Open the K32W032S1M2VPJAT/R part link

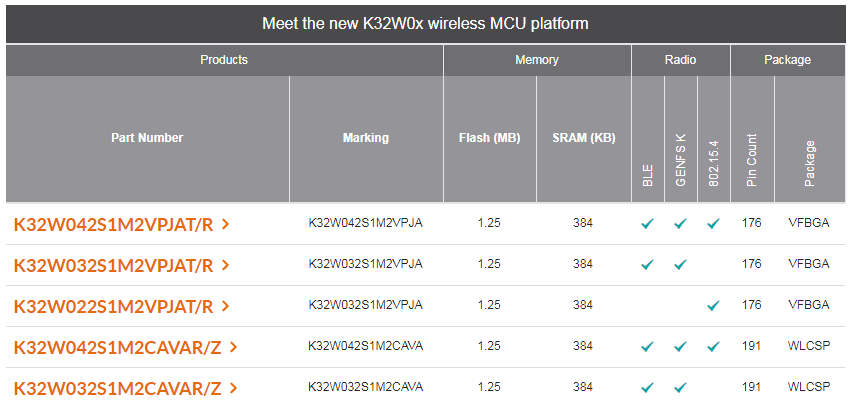point(113,266)
